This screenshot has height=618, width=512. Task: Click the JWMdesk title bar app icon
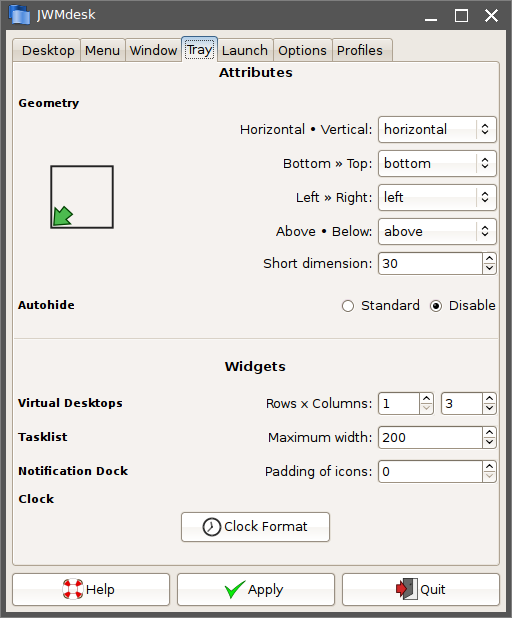tap(20, 15)
